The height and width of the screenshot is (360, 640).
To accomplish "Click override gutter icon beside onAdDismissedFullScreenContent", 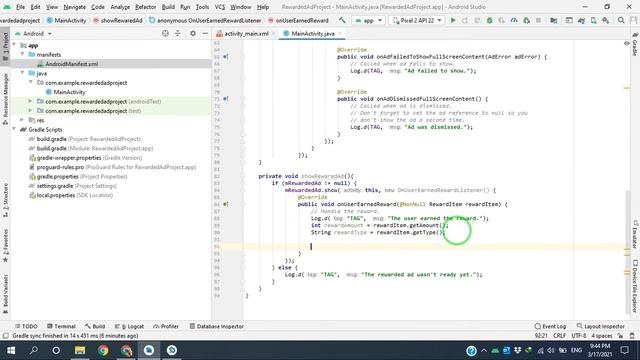I will (x=225, y=99).
